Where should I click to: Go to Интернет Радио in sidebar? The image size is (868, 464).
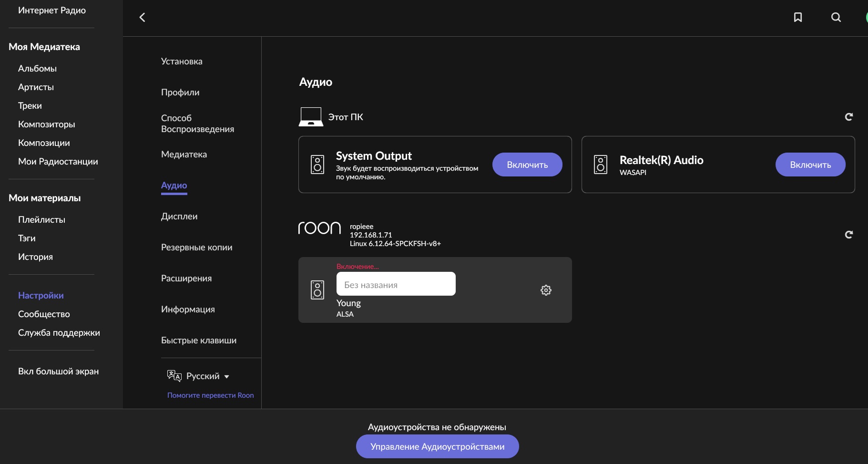[52, 10]
